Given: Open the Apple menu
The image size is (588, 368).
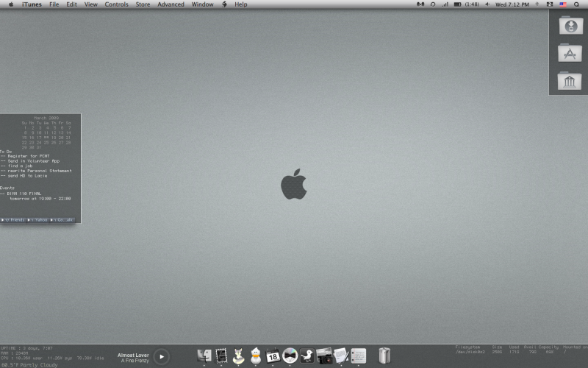Looking at the screenshot, I should [x=11, y=4].
